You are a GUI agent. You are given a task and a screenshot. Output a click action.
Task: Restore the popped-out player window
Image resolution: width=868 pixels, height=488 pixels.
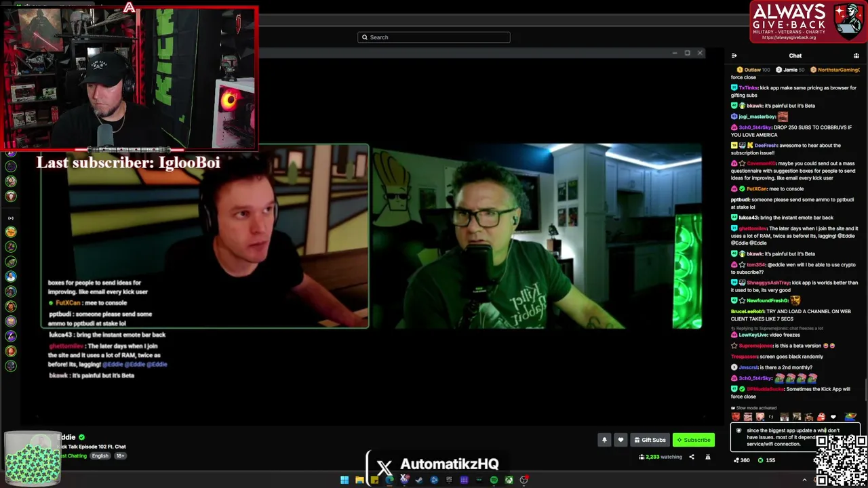coord(687,53)
